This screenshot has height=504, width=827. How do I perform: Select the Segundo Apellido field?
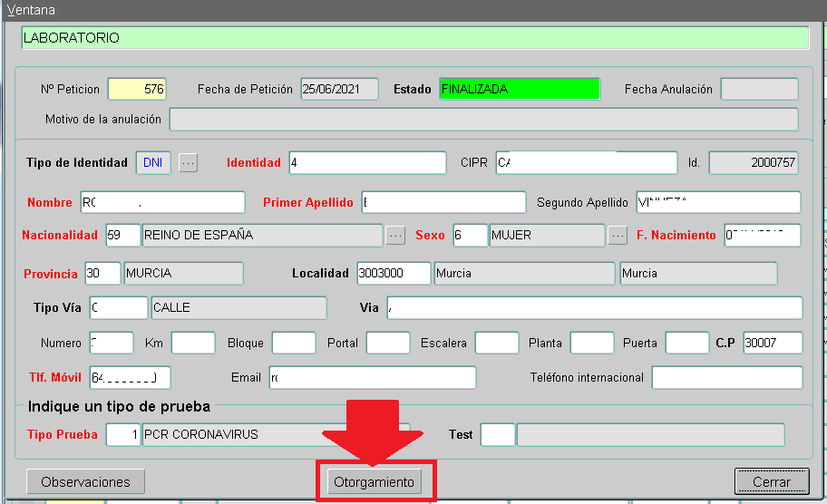pos(718,202)
